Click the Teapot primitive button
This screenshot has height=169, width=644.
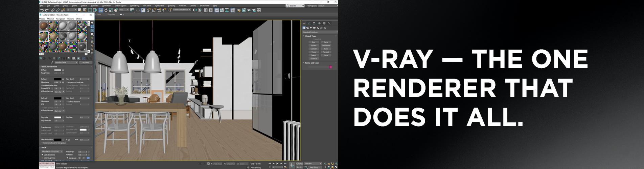[x=314, y=55]
